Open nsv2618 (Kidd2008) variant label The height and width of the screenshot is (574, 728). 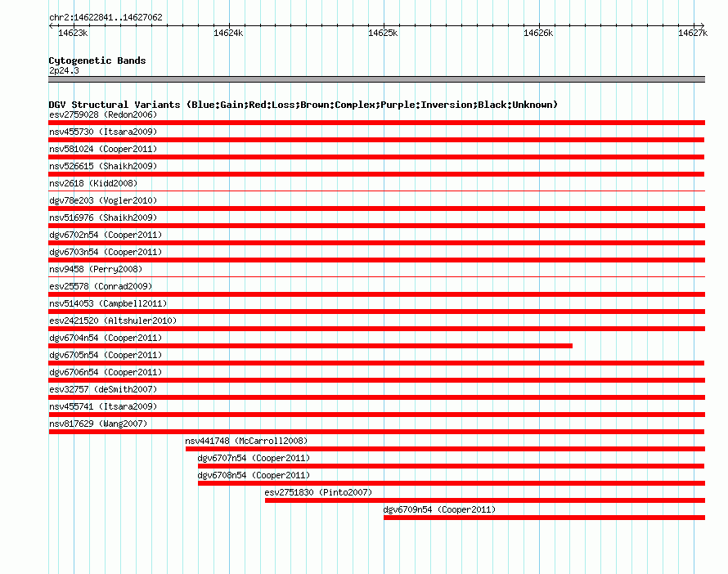click(93, 183)
